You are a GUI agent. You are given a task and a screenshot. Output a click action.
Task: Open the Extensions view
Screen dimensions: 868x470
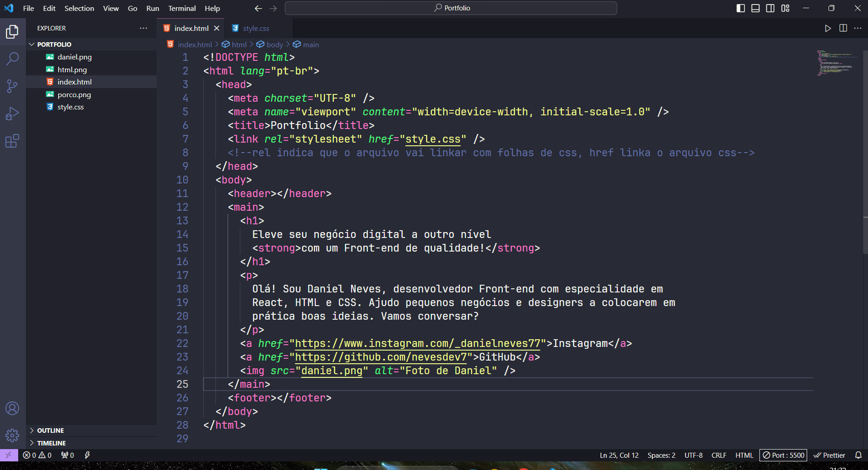point(12,141)
